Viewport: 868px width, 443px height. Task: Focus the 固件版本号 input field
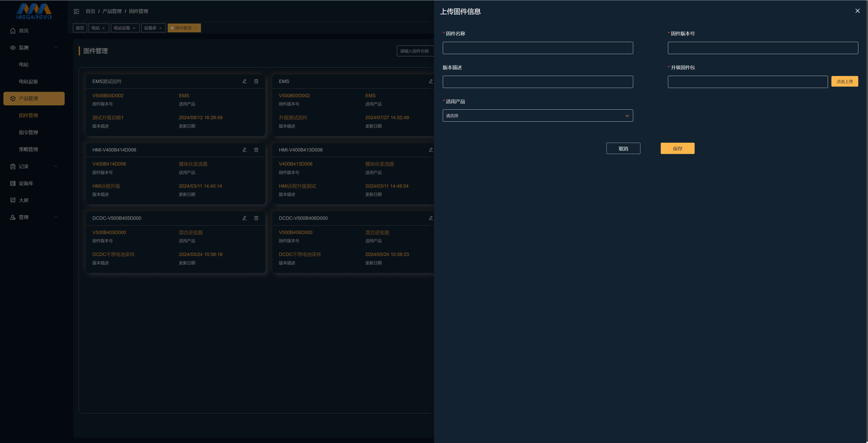763,48
